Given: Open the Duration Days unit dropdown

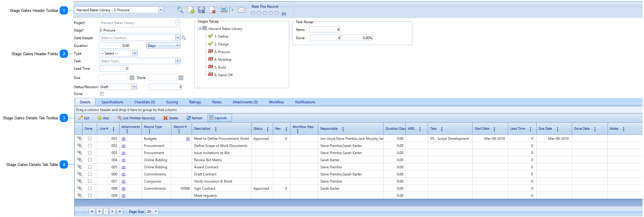Looking at the screenshot, I should click(177, 46).
